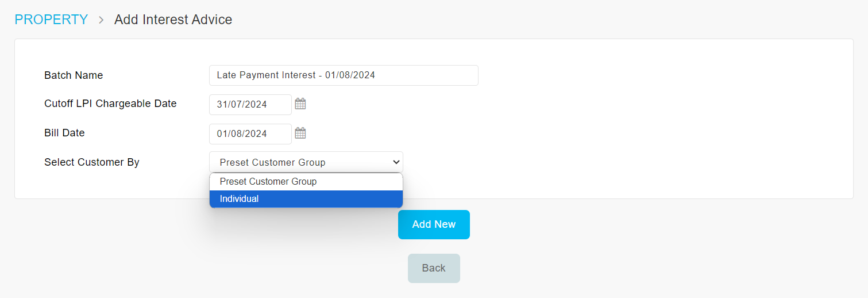Screen dimensions: 868x298
Task: Go to the PROPERTY breadcrumb link
Action: pyautogui.click(x=51, y=20)
